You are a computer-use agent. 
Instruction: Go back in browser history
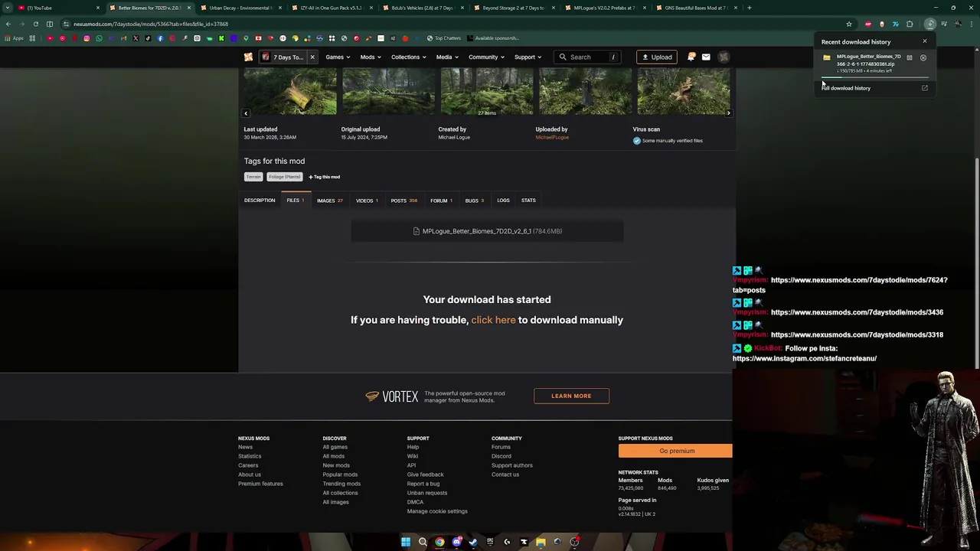click(x=8, y=24)
